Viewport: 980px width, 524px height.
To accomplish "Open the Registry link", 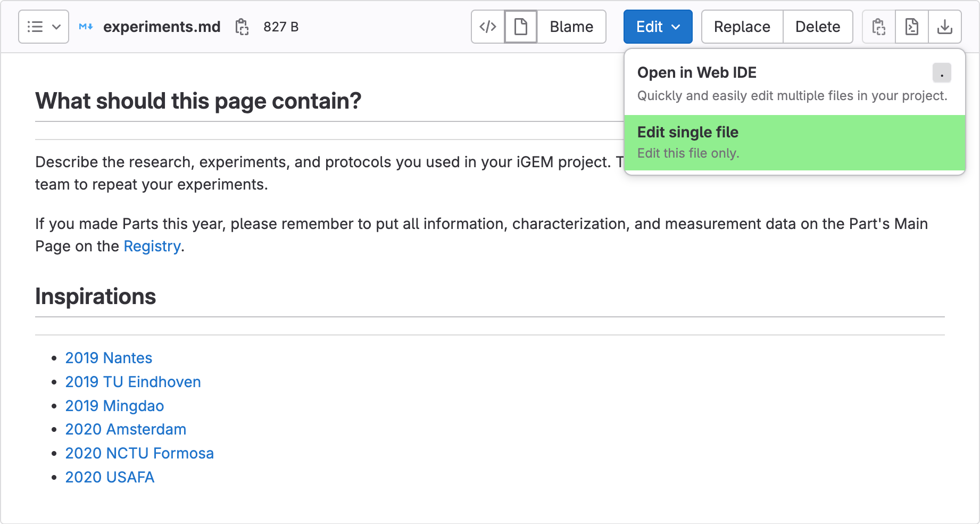I will click(x=152, y=246).
